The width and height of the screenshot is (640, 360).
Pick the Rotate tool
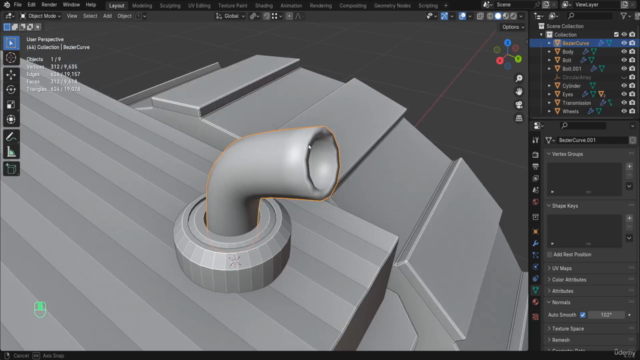coord(11,90)
